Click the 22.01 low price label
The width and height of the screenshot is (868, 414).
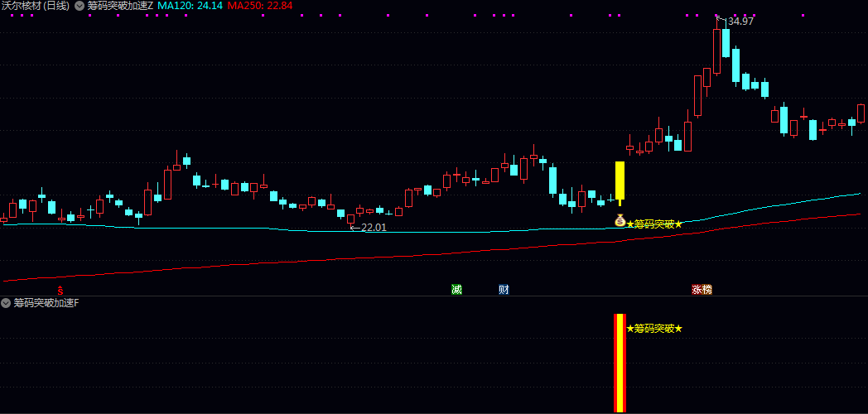374,227
